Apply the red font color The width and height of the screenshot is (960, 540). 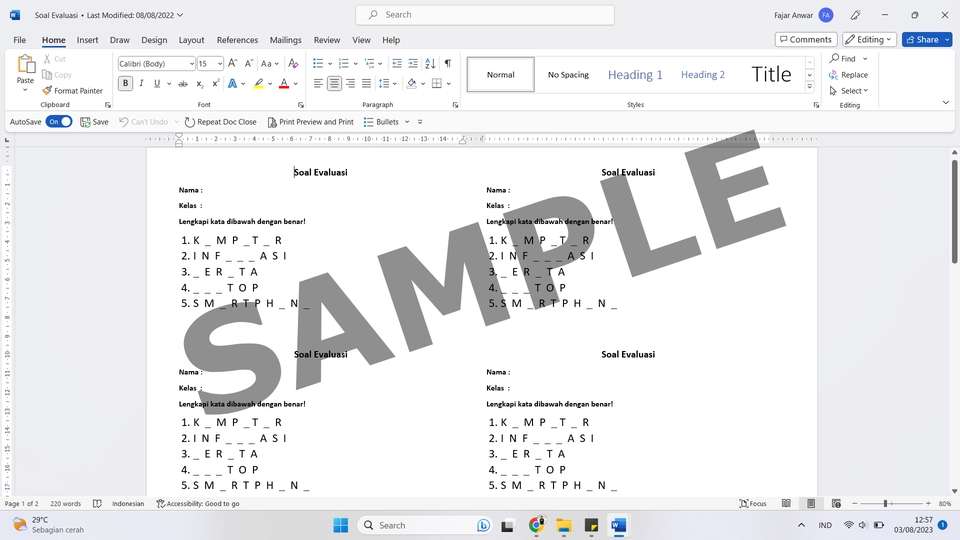[x=284, y=84]
